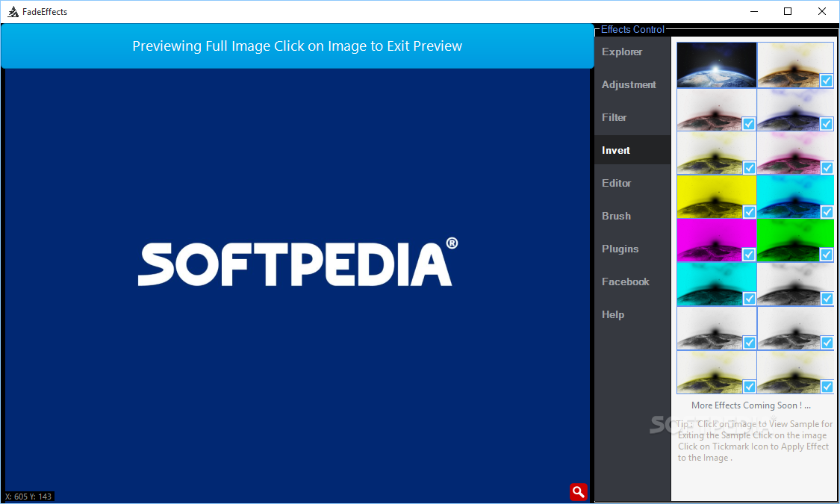Click the red magnifier zoom icon
This screenshot has height=504, width=840.
click(x=579, y=492)
